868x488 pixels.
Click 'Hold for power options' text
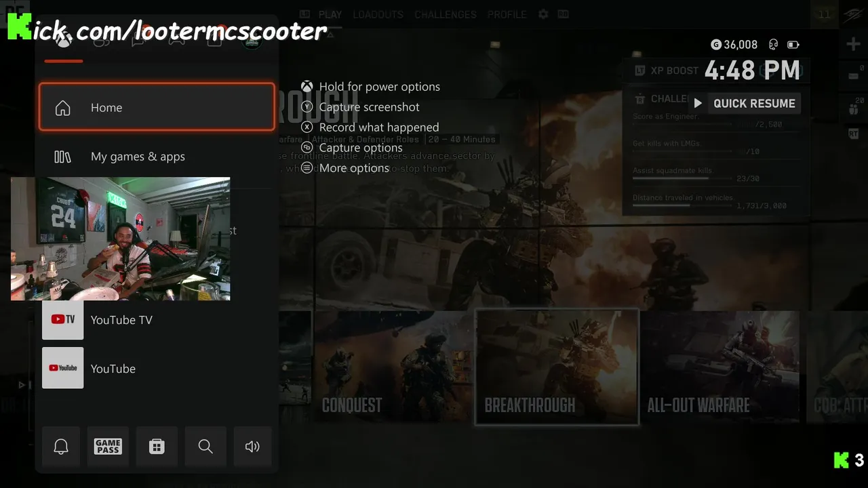(380, 87)
